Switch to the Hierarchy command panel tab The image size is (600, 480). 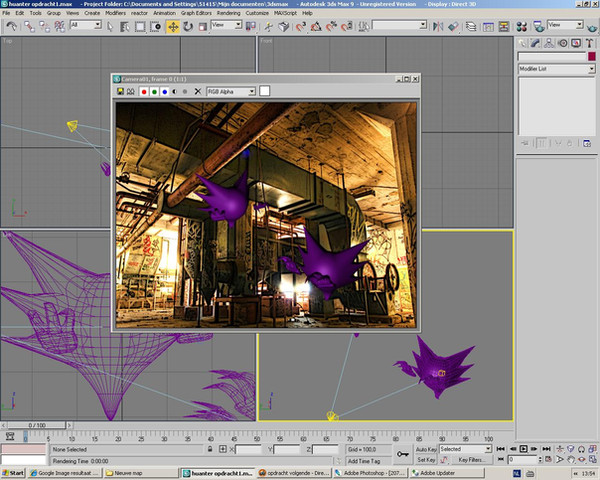[x=549, y=43]
